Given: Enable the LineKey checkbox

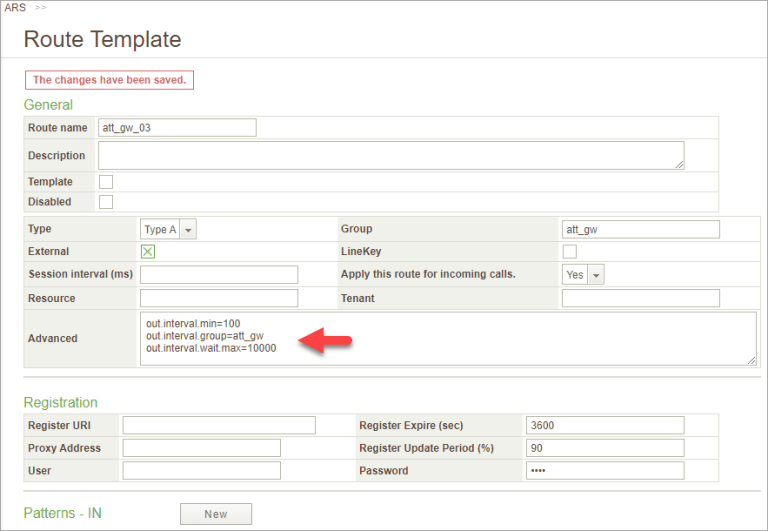Looking at the screenshot, I should (570, 252).
